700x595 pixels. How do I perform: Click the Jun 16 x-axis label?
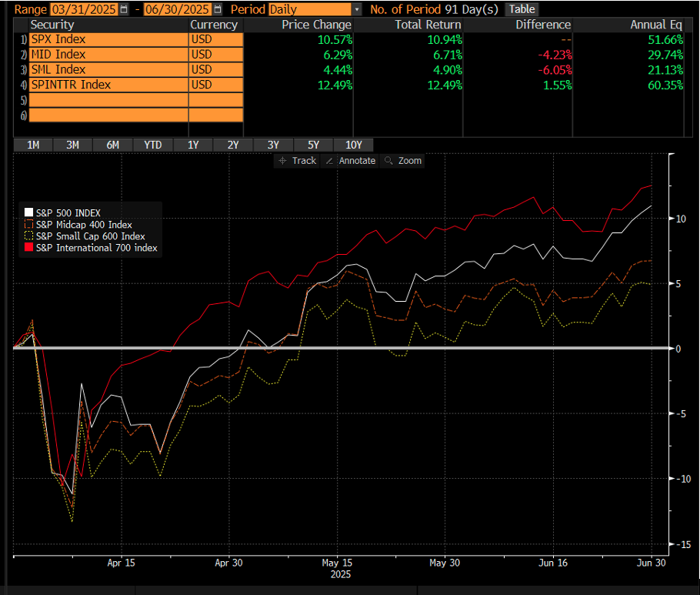(x=552, y=563)
